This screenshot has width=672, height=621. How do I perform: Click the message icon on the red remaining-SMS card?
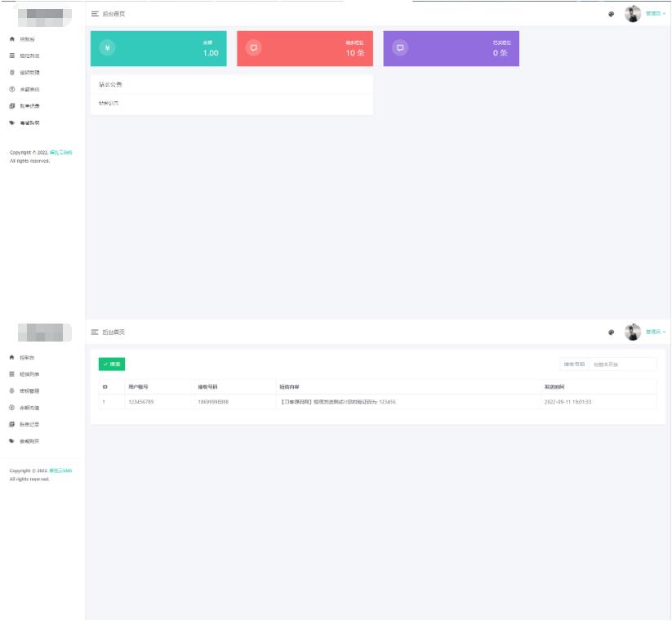253,47
